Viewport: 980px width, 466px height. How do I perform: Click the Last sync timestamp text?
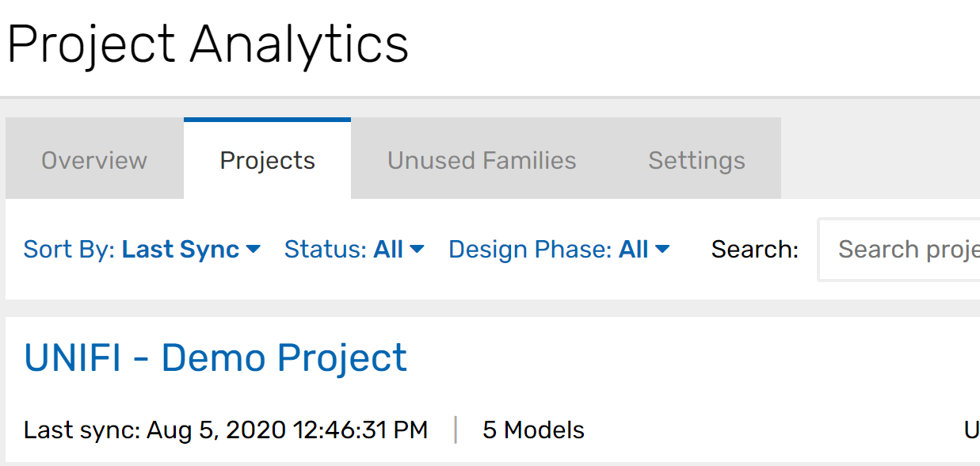(x=226, y=430)
